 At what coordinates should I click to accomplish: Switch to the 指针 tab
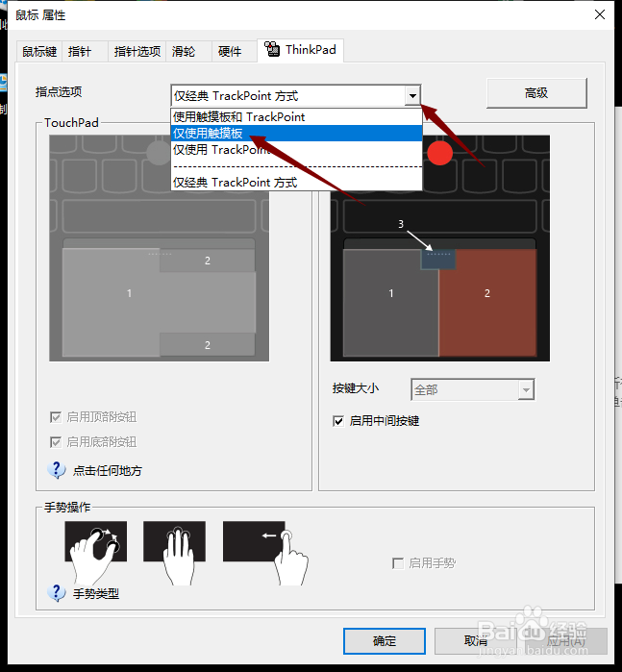[85, 52]
